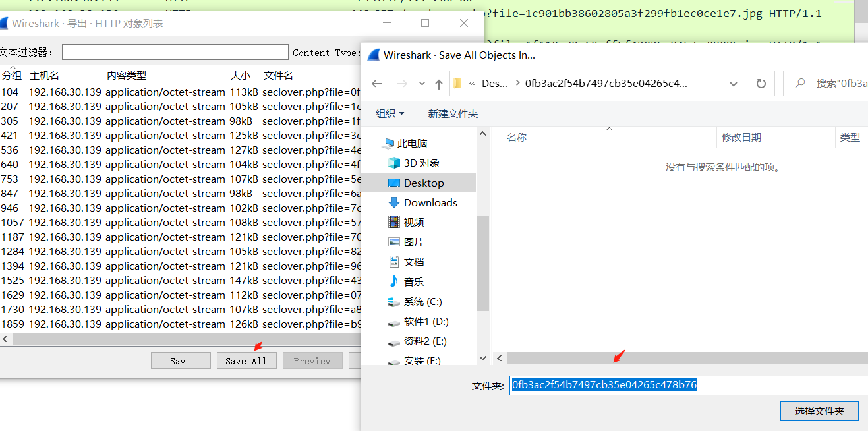Screen dimensions: 868x431
Task: Open 3D 对象 folder
Action: [x=422, y=163]
